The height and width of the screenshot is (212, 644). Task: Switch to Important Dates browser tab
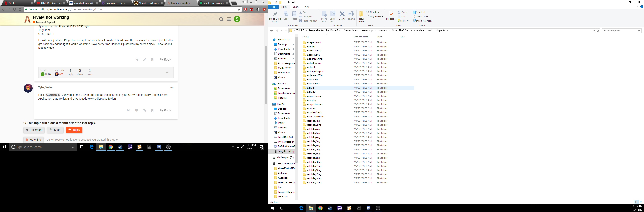coord(83,3)
